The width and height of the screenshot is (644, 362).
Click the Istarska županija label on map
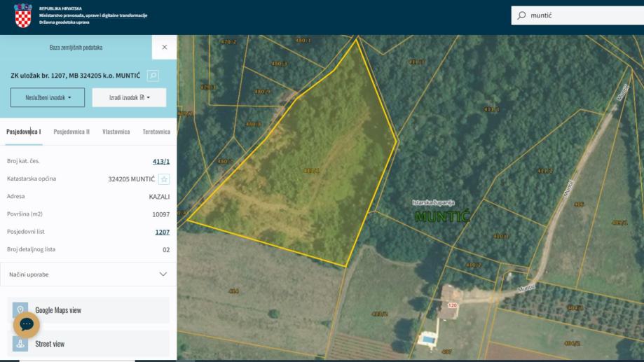[433, 203]
